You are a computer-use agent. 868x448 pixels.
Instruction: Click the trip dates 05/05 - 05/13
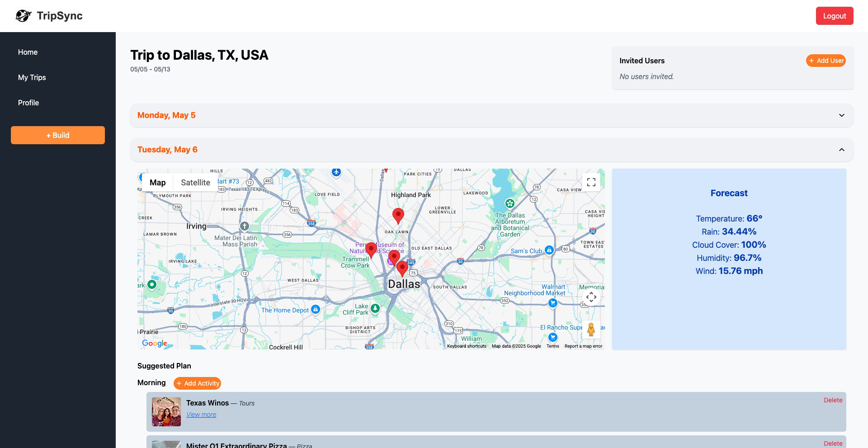pos(150,69)
